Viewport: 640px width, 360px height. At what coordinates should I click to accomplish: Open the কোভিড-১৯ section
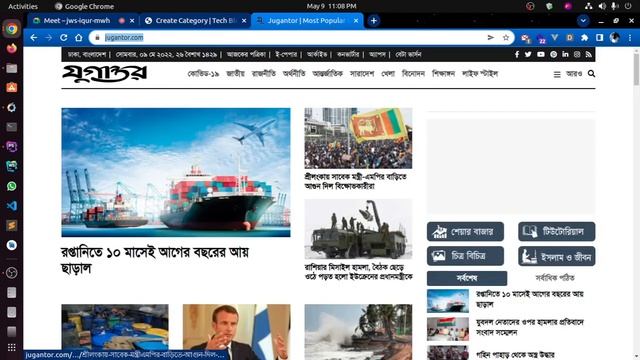[203, 74]
